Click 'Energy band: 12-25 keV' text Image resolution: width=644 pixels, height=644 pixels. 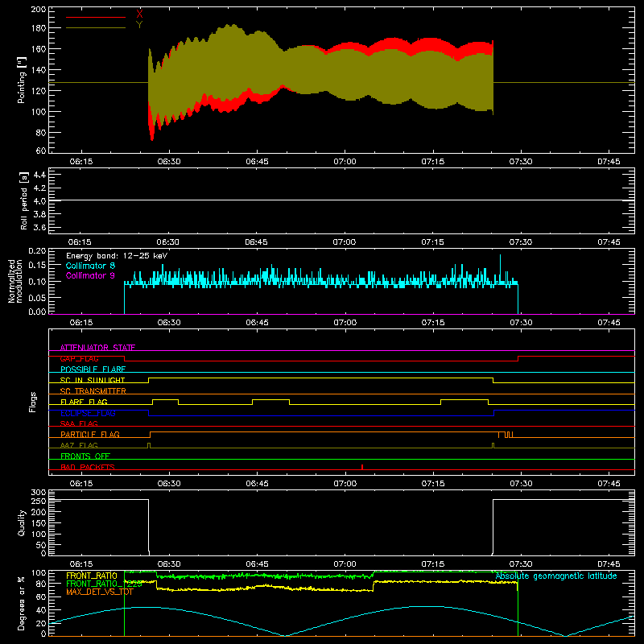coord(117,256)
